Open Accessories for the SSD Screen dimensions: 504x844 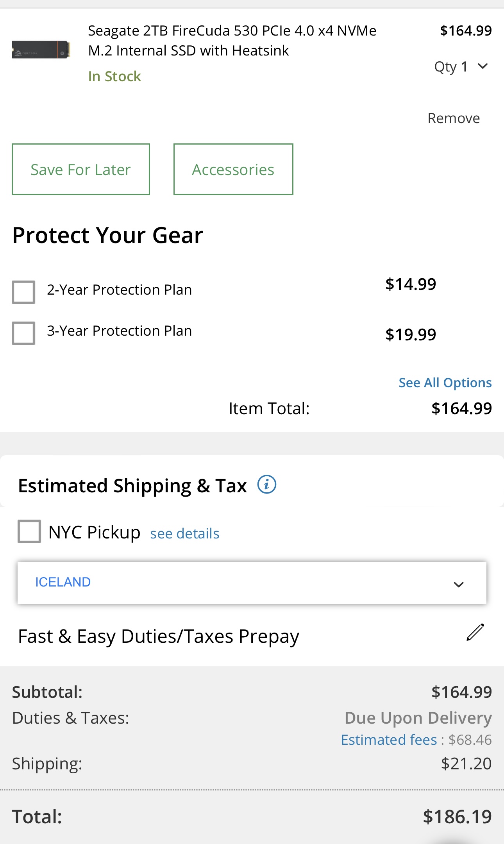click(x=233, y=169)
